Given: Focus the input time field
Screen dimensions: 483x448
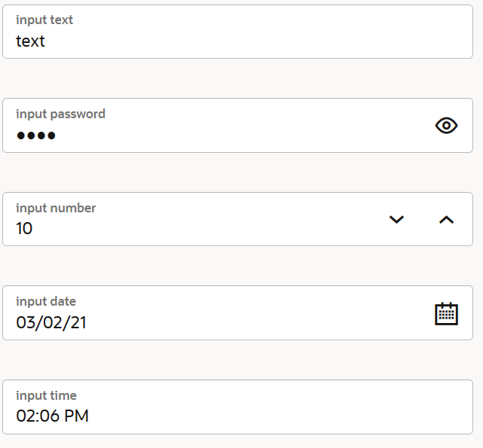Looking at the screenshot, I should [x=237, y=416].
